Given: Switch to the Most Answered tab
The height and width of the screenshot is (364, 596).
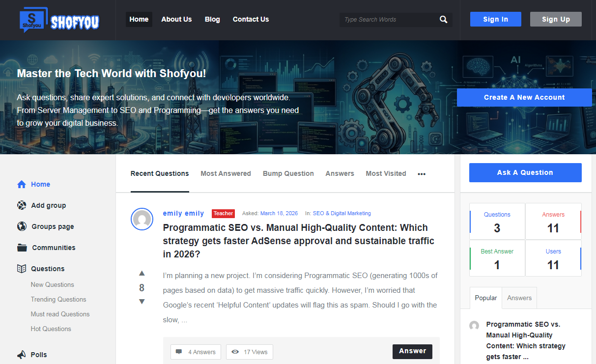Looking at the screenshot, I should [x=226, y=173].
